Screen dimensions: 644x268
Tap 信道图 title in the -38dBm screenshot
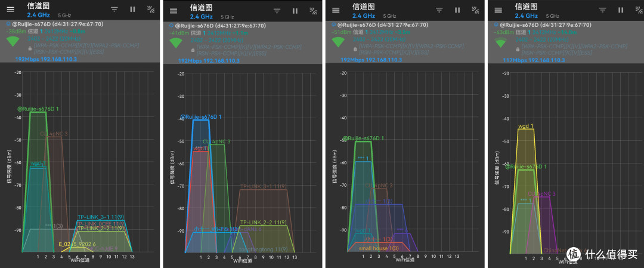click(39, 6)
